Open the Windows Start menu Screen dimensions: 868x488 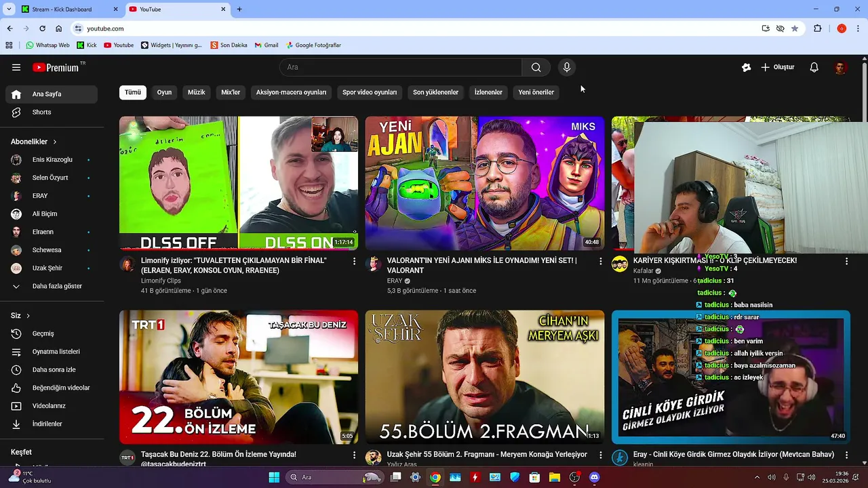point(274,477)
